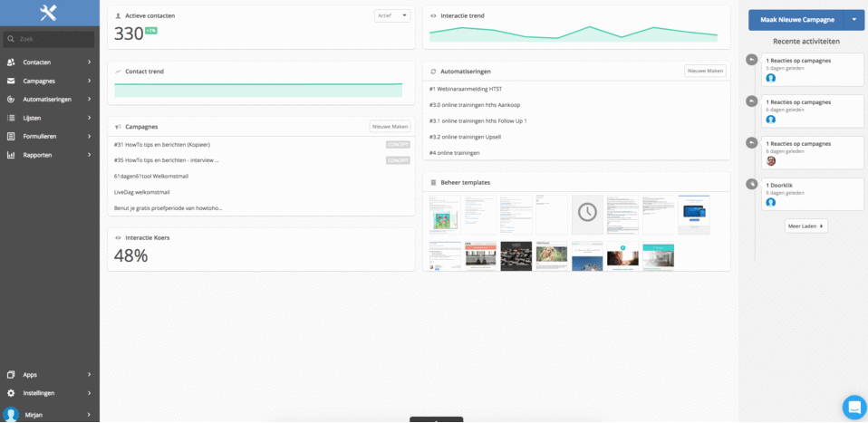Load more activities with Meer Laden
The height and width of the screenshot is (423, 868).
(805, 226)
